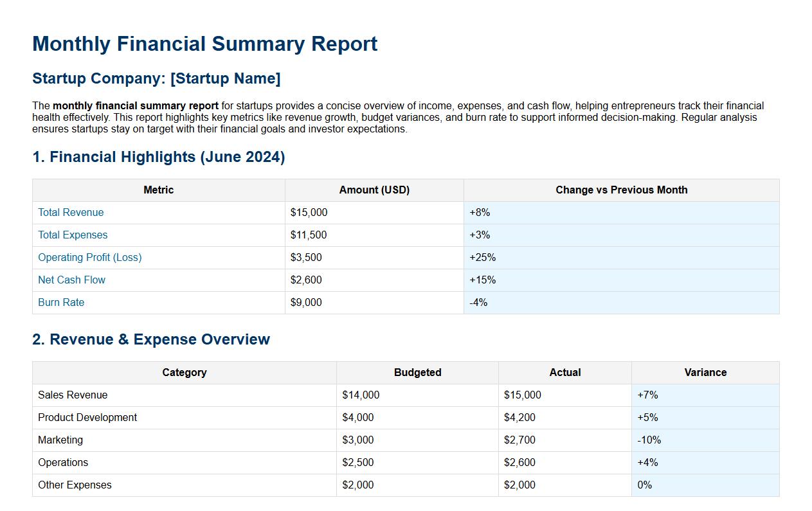Select the Revenue & Expense Overview heading
The image size is (812, 511).
(x=150, y=339)
